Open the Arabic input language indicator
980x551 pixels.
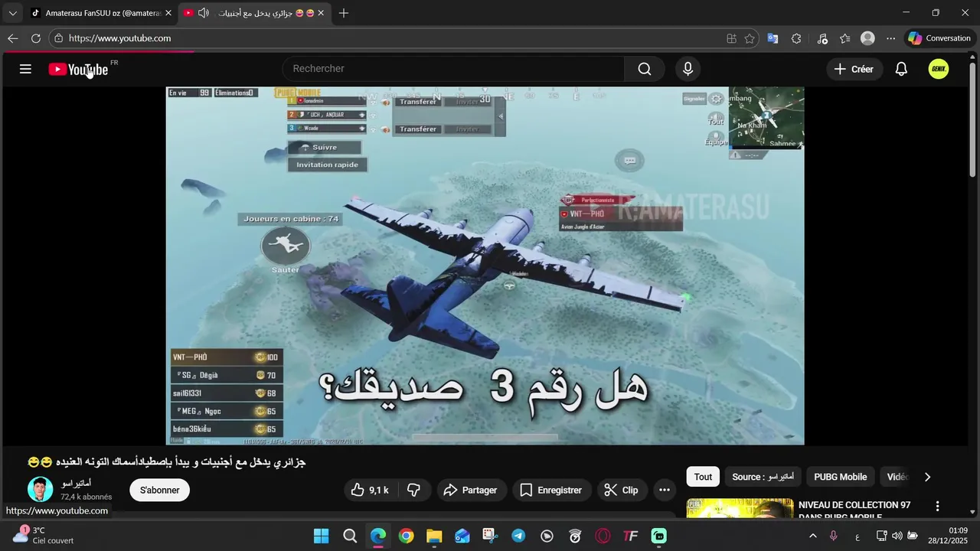pyautogui.click(x=857, y=536)
